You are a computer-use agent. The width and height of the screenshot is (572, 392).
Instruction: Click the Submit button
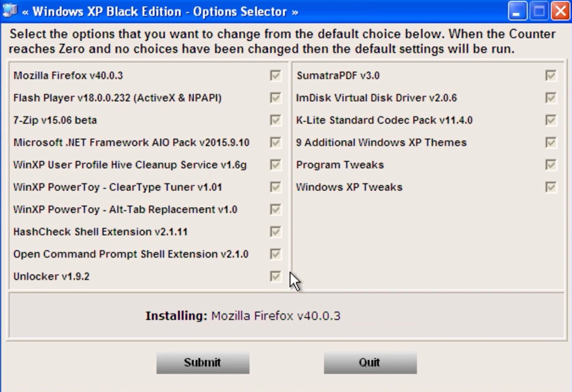click(203, 363)
